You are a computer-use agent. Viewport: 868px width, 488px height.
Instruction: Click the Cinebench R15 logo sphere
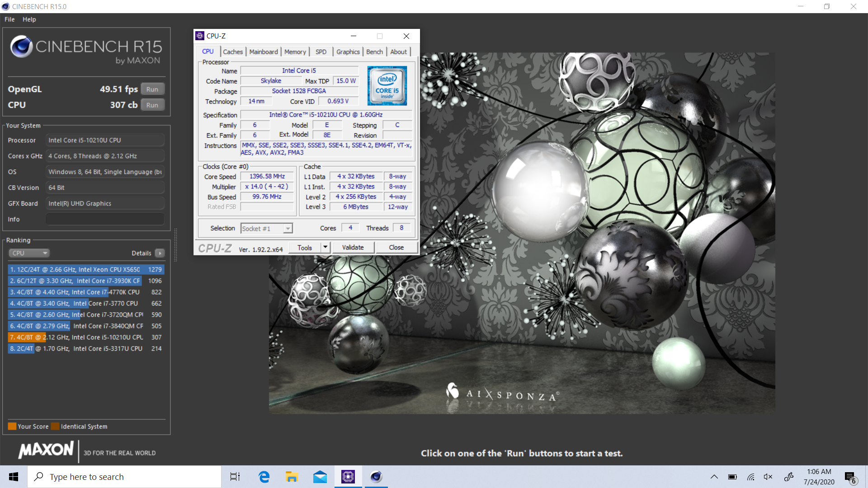[21, 47]
